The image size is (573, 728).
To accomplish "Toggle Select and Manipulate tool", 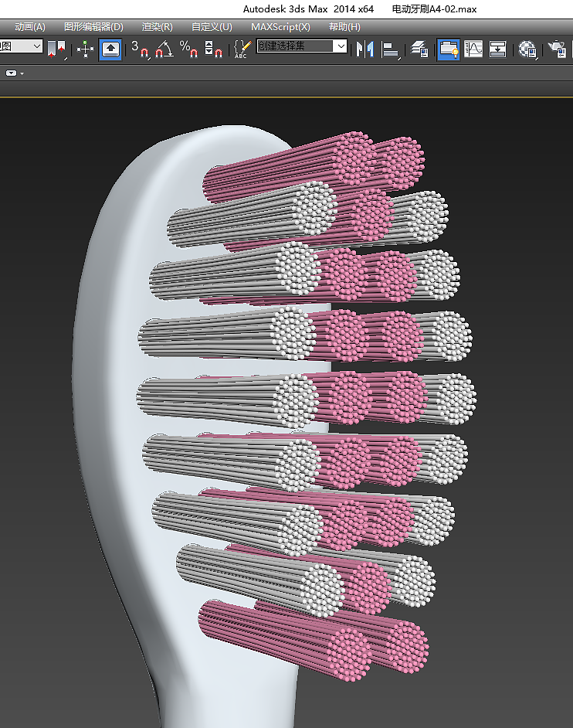I will click(86, 49).
